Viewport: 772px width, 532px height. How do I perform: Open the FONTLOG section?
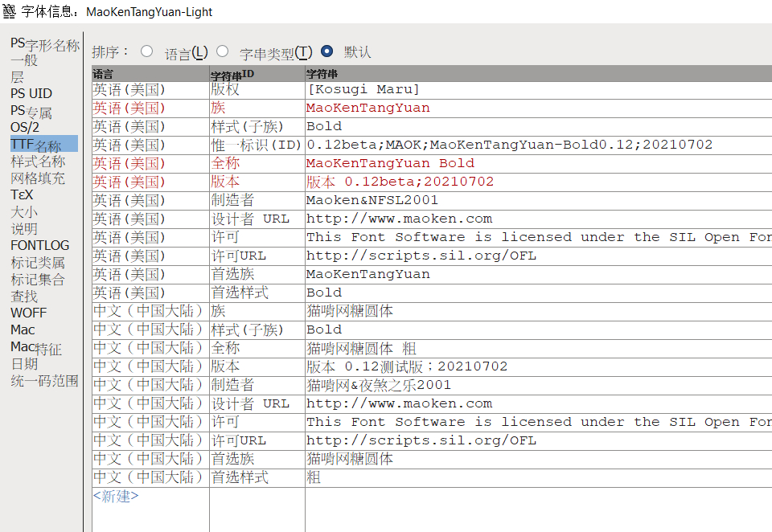tap(39, 245)
